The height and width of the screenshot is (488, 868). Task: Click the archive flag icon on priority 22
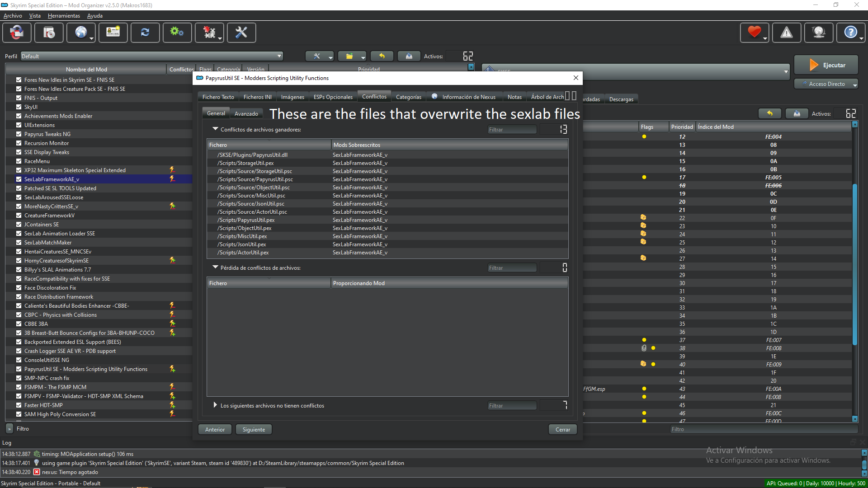643,218
